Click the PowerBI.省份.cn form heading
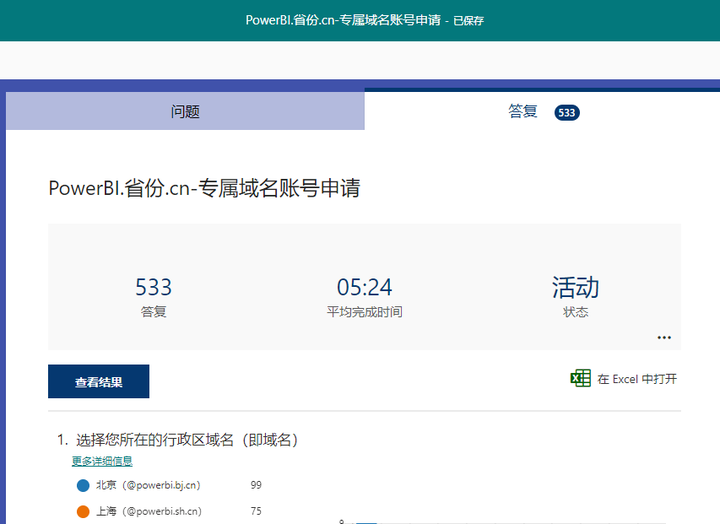 tap(204, 188)
